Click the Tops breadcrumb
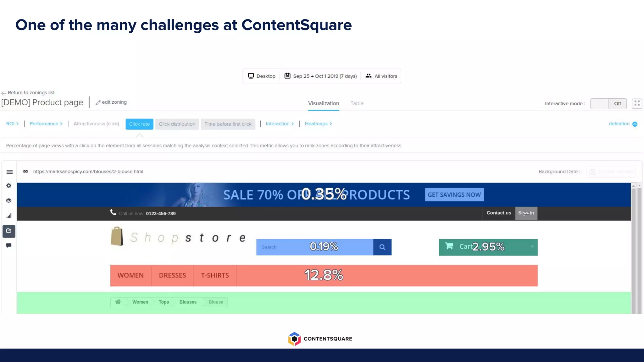 (164, 302)
